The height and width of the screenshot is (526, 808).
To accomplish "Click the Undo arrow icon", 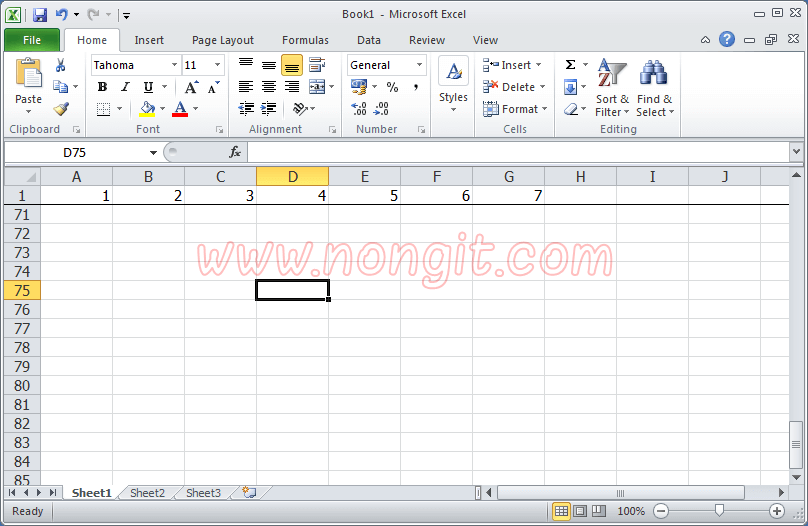I will [62, 14].
